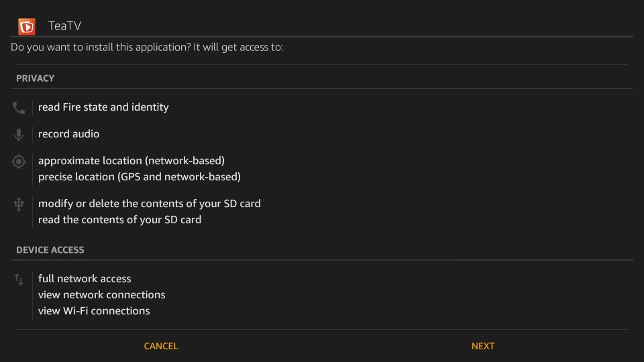Image resolution: width=644 pixels, height=362 pixels.
Task: Select the phone icon beside Fire state
Action: coord(19,107)
